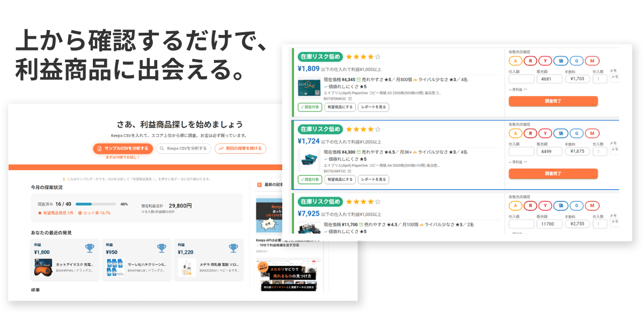Select the Rakuten (R) store check icon
The image size is (644, 322).
click(530, 60)
